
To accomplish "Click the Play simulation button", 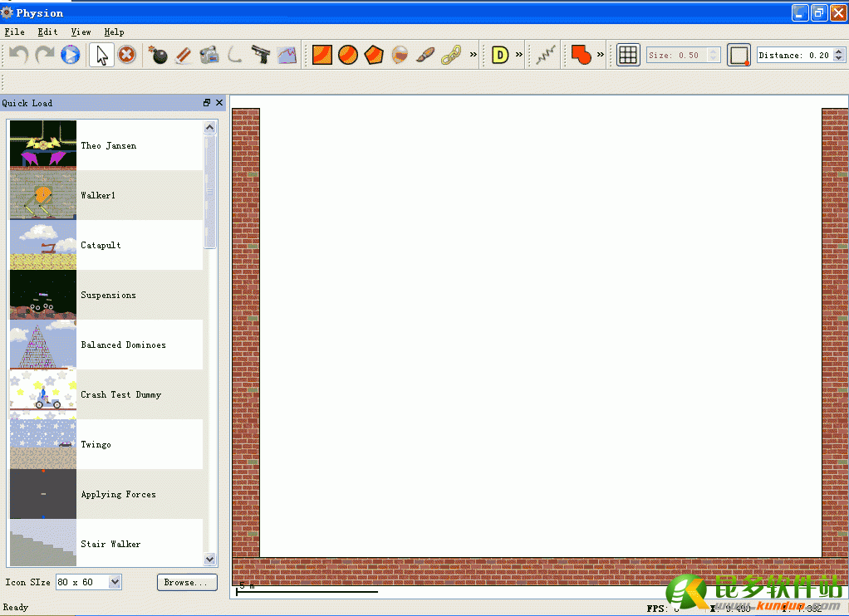I will tap(70, 56).
